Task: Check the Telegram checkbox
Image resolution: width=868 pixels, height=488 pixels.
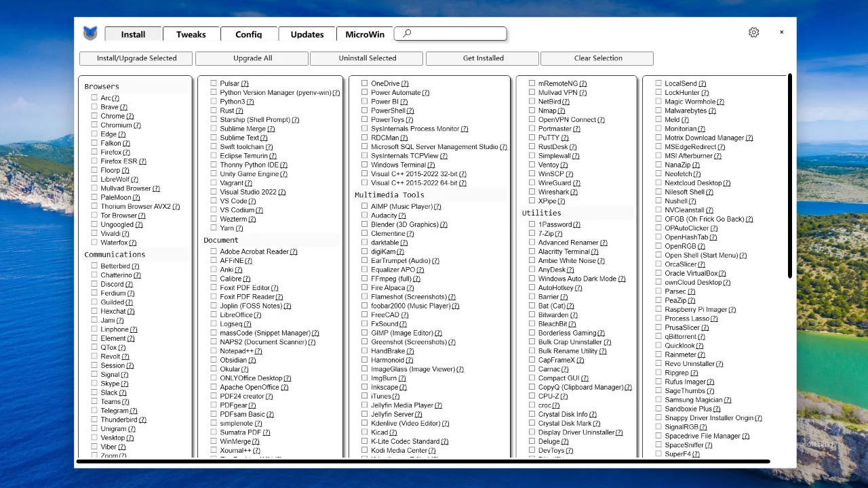Action: pos(95,411)
